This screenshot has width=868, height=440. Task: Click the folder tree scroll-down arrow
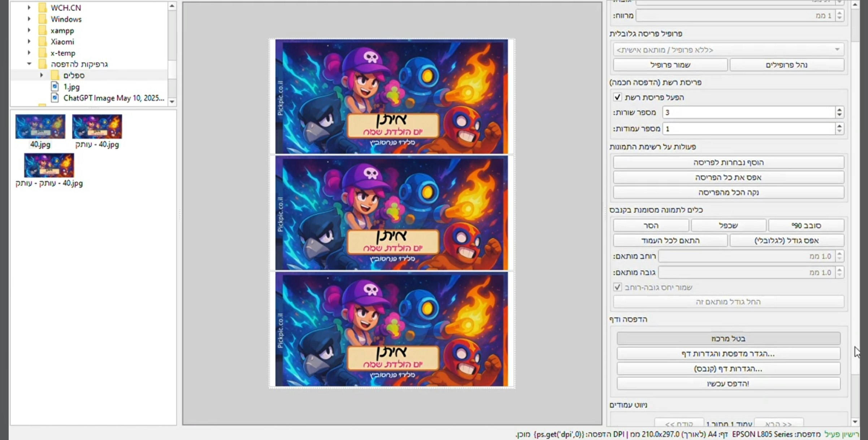(x=172, y=102)
